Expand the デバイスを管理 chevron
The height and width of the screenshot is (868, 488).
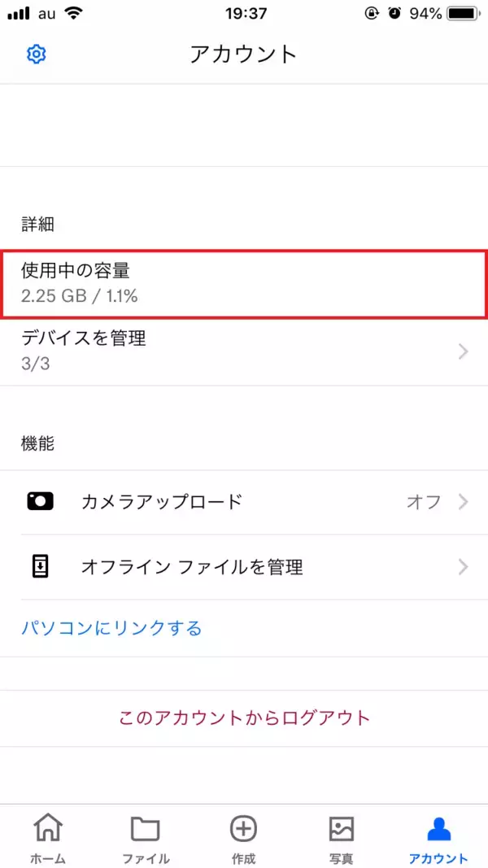pos(463,351)
